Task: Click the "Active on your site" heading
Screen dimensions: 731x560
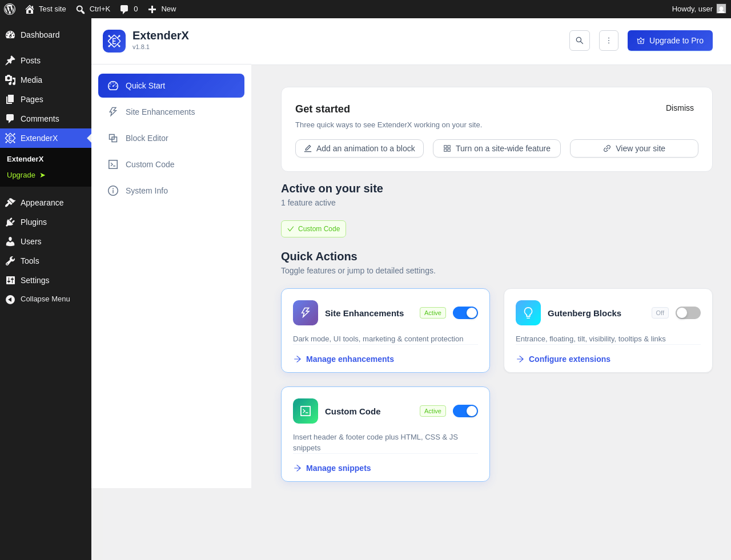Action: 332,188
